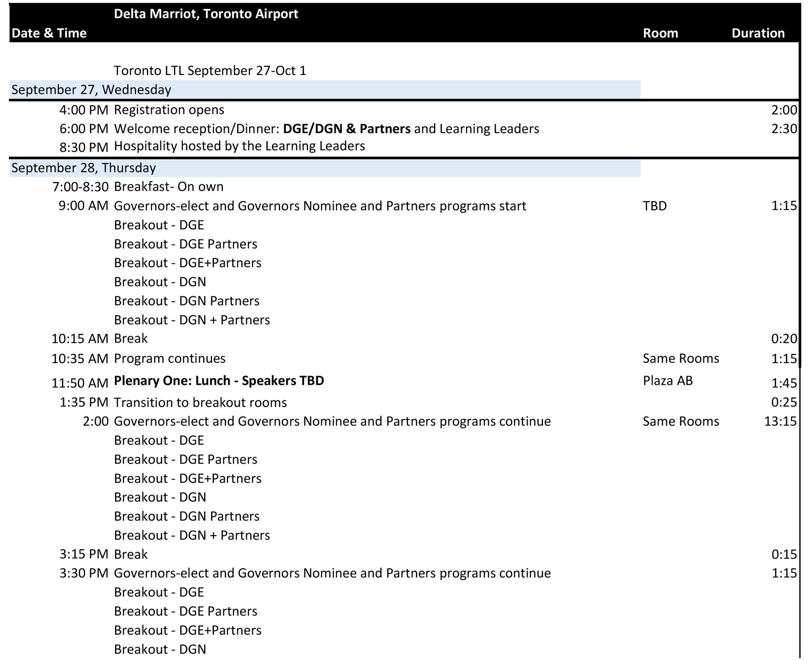812x661 pixels.
Task: Select the 'Delta Marriot, Toronto Airport' title
Action: (x=205, y=14)
